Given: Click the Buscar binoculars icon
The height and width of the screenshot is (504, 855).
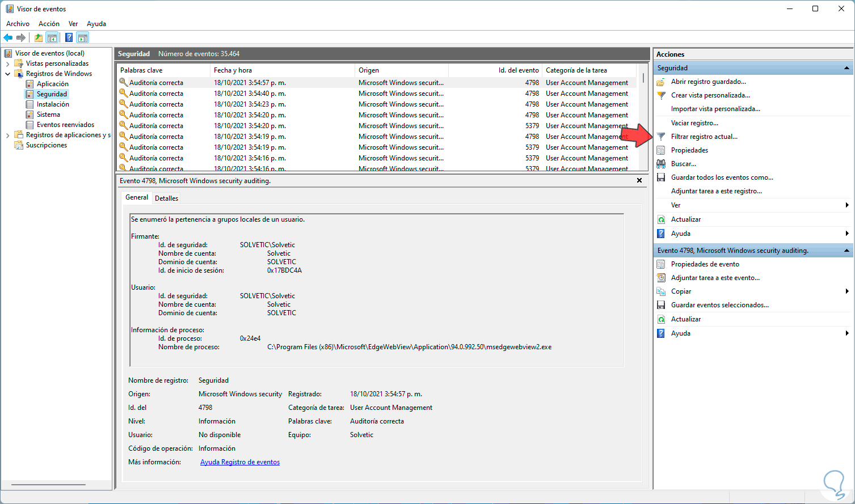Looking at the screenshot, I should [x=661, y=164].
